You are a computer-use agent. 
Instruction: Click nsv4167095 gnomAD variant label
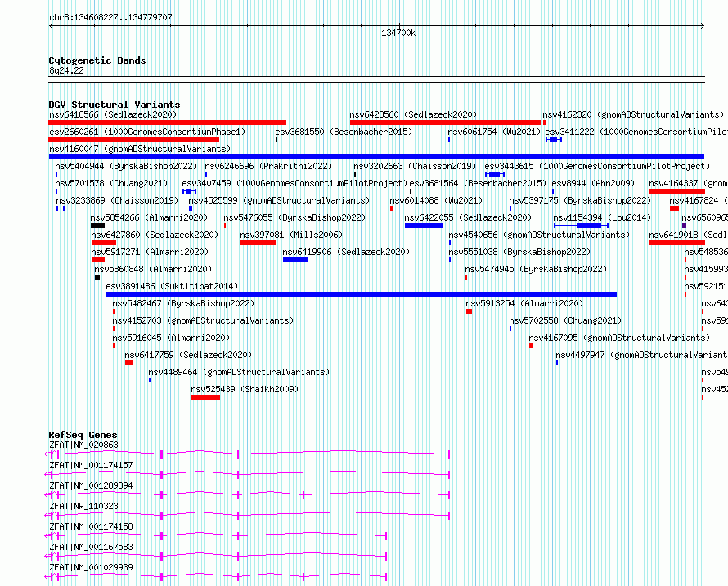pos(619,338)
